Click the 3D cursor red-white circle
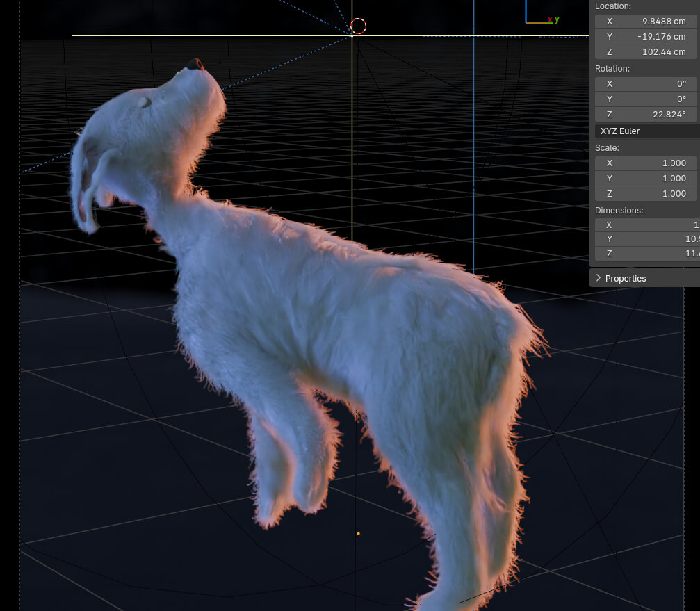 click(358, 26)
